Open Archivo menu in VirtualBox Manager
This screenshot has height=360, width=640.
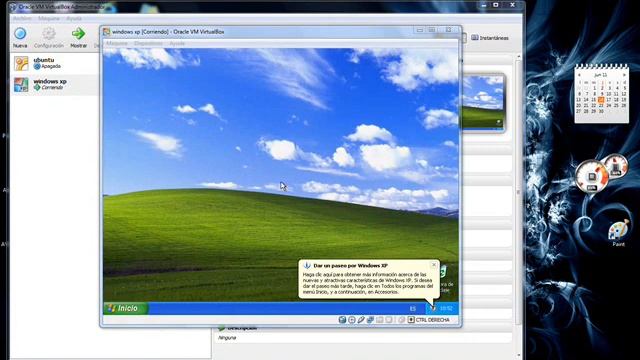tap(22, 18)
